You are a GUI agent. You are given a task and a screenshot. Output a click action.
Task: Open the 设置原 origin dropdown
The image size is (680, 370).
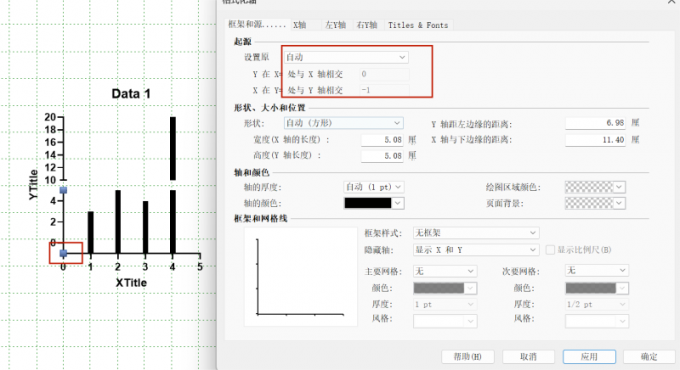tap(346, 57)
